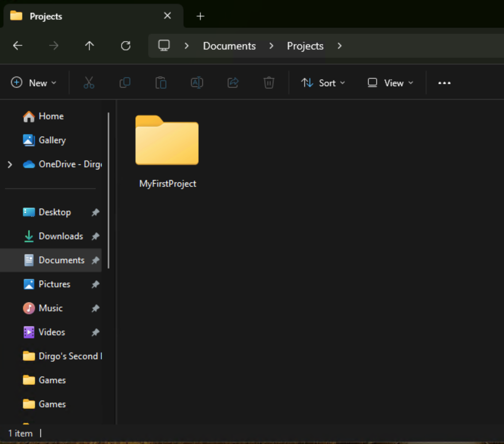Image resolution: width=504 pixels, height=444 pixels.
Task: Open the View layout dropdown
Action: 390,83
